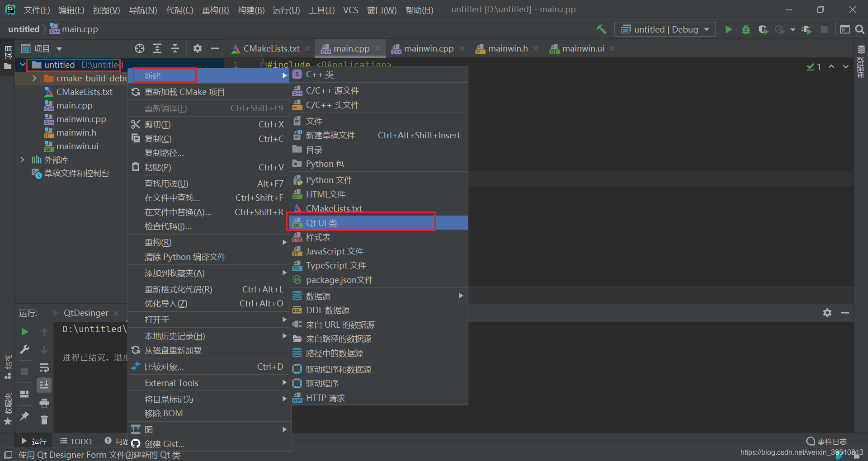Select Python 文件 in the submenu
Viewport: 868px width, 461px height.
(378, 180)
